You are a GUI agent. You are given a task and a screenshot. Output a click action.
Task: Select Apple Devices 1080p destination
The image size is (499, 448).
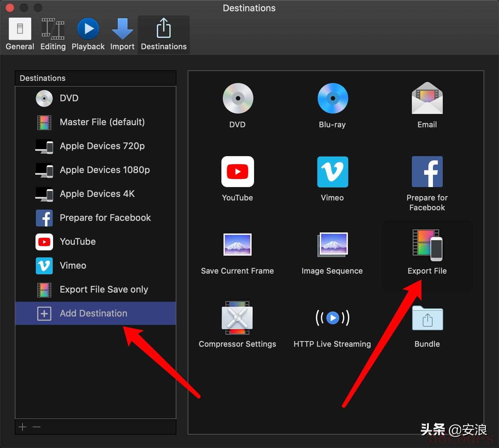[x=96, y=170]
